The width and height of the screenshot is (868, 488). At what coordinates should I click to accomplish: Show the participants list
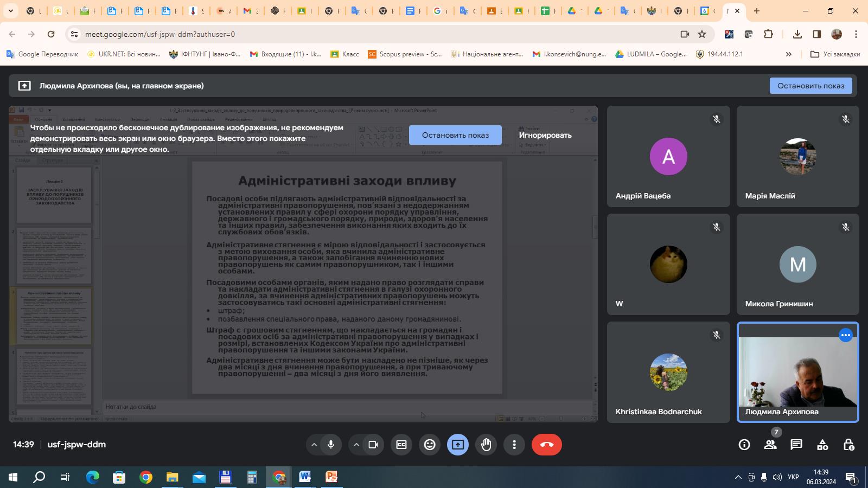pos(770,445)
